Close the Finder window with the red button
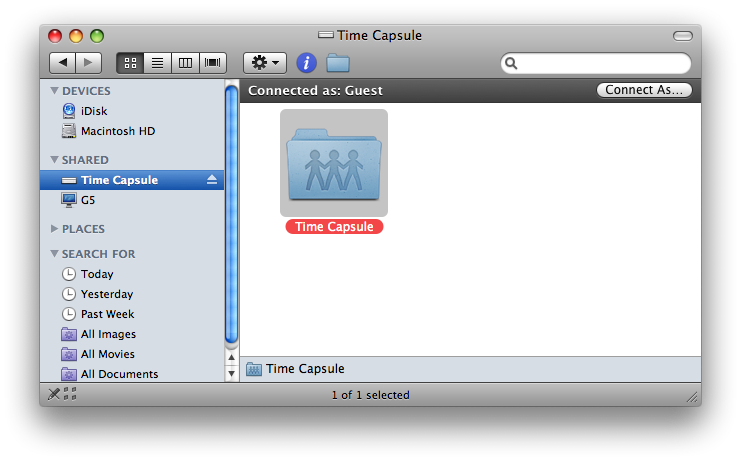Viewport: 741px width, 461px height. (x=55, y=36)
